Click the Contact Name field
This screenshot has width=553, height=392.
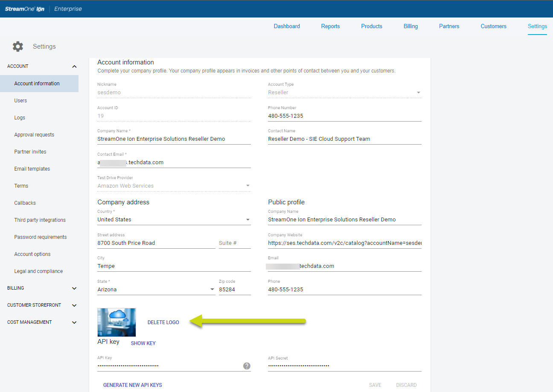(x=345, y=139)
